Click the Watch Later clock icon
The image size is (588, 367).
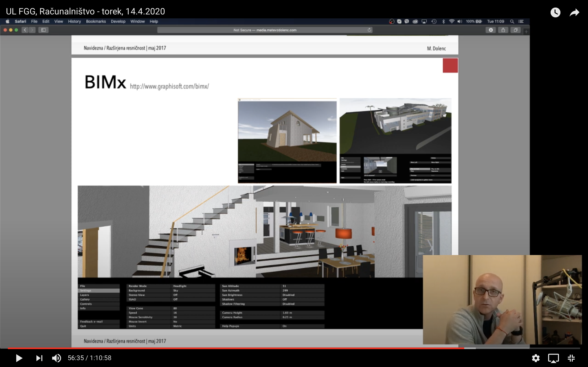[x=555, y=12]
